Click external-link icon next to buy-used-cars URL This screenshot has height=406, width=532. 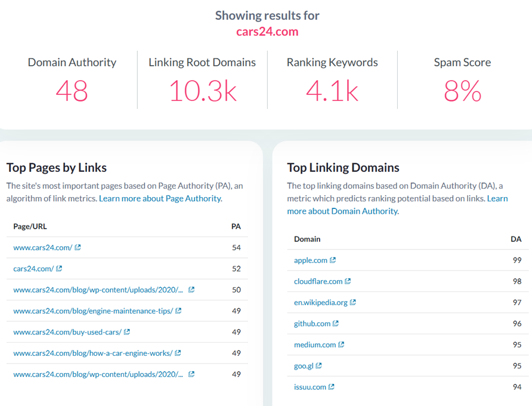point(127,332)
